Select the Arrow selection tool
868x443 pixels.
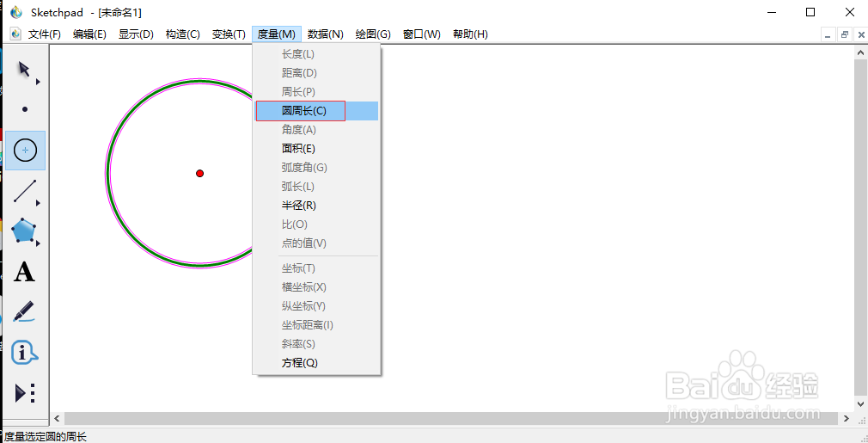(x=24, y=70)
